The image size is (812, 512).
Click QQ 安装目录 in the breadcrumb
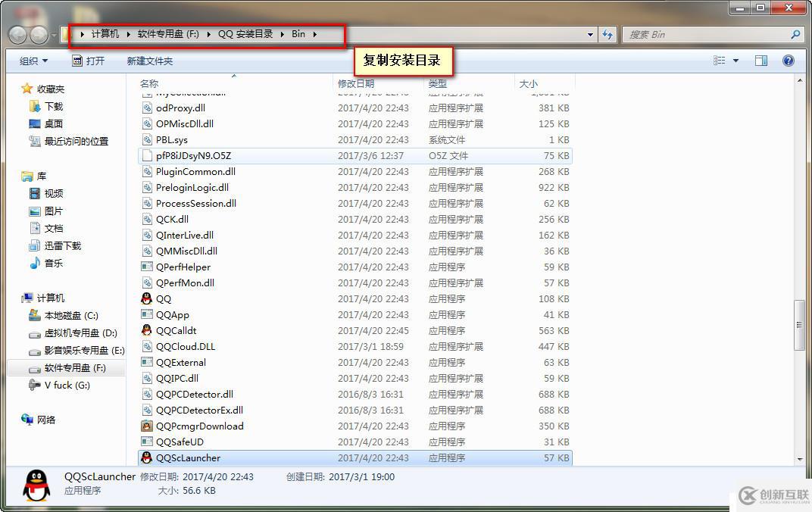245,34
